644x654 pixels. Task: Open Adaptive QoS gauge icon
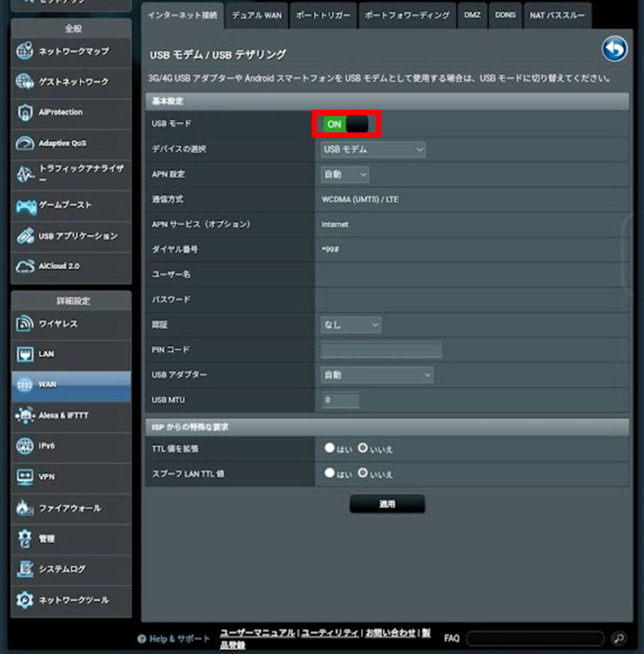click(25, 144)
